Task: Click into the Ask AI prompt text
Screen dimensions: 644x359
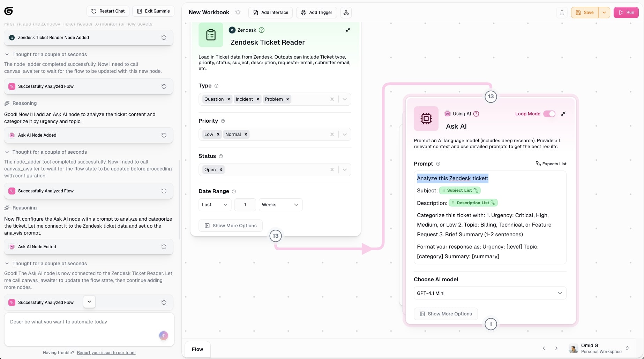Action: (490, 217)
